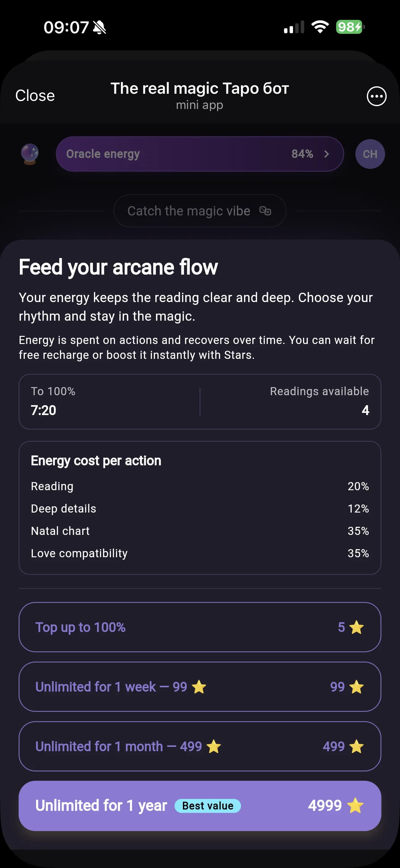Open the CH profile avatar
Viewport: 400px width, 868px height.
pyautogui.click(x=370, y=154)
